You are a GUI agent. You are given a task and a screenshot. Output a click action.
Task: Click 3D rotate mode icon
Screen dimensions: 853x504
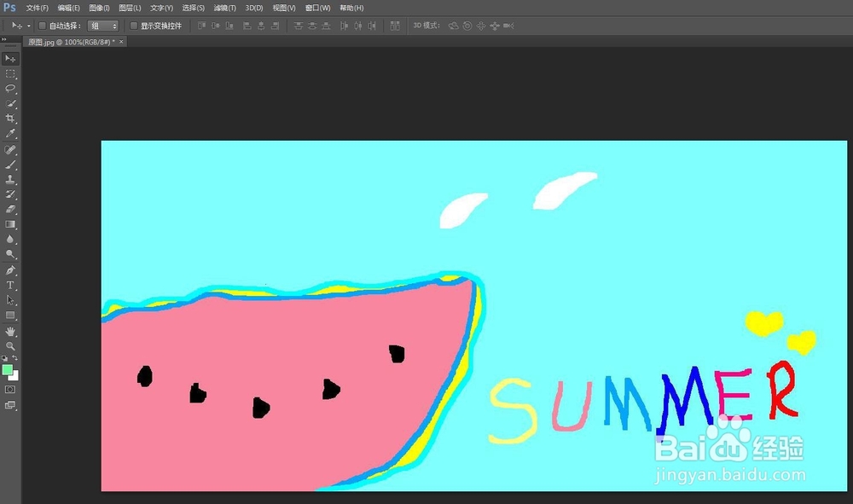pos(453,26)
